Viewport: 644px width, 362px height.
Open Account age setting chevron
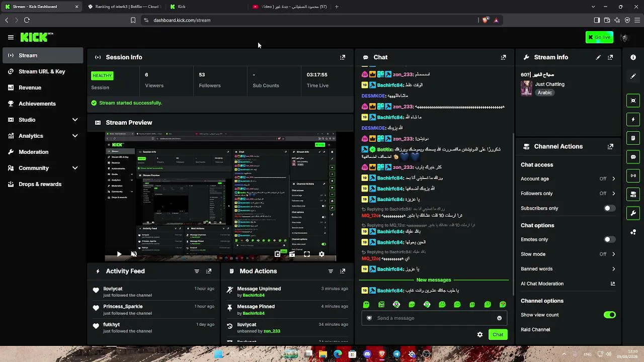coord(613,179)
